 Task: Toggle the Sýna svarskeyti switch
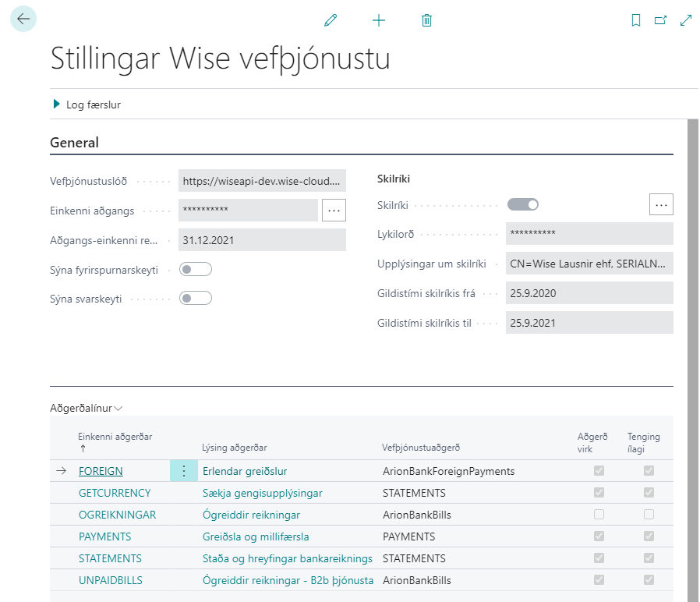click(195, 298)
